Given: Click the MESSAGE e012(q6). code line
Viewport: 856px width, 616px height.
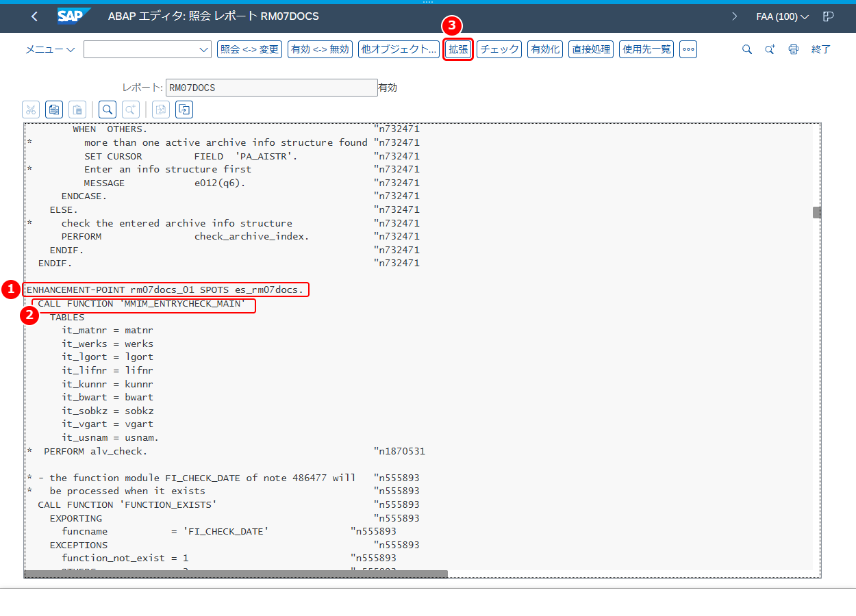Looking at the screenshot, I should 164,183.
